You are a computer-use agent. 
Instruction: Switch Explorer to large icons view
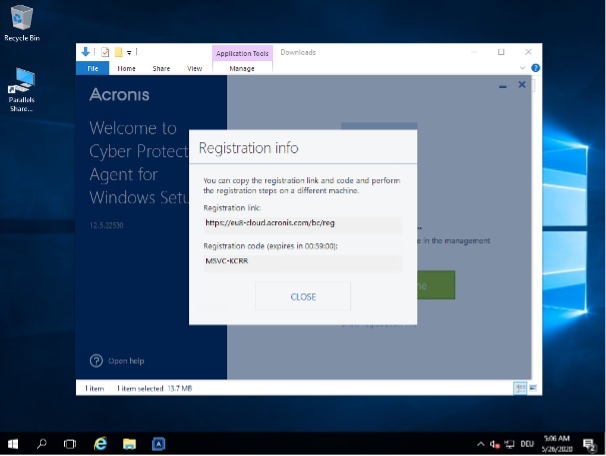[533, 388]
